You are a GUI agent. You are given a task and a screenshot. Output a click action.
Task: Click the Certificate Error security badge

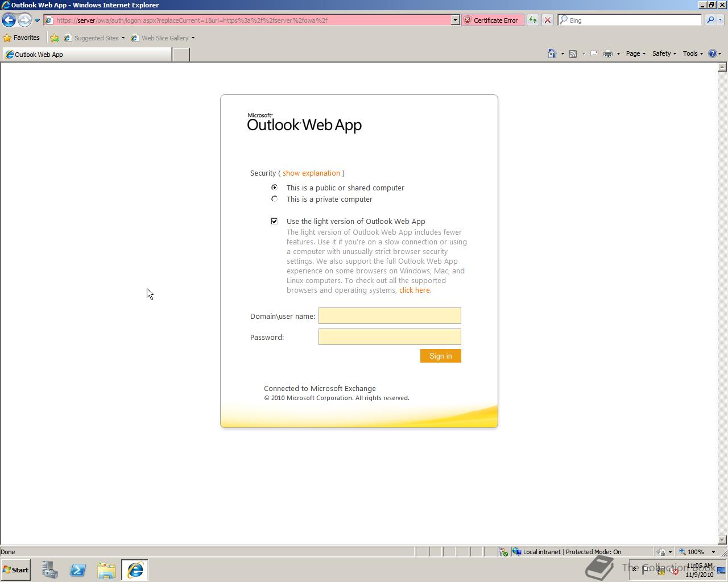[493, 20]
